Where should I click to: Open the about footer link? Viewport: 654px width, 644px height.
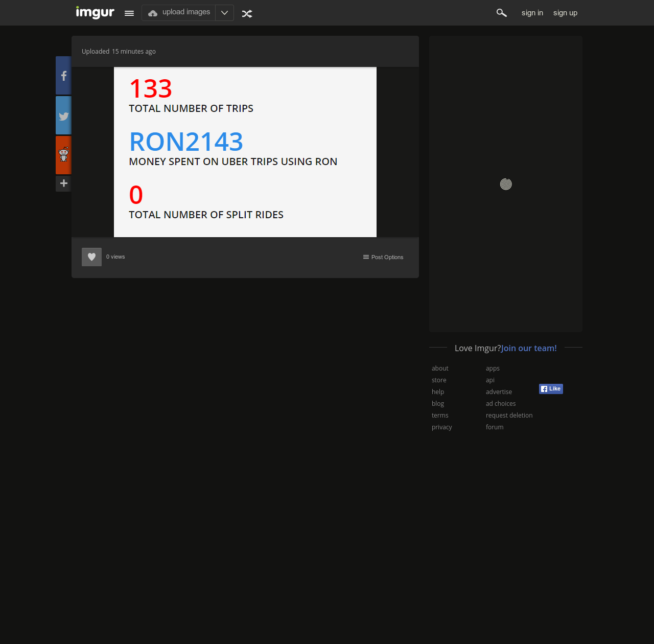[x=440, y=369]
